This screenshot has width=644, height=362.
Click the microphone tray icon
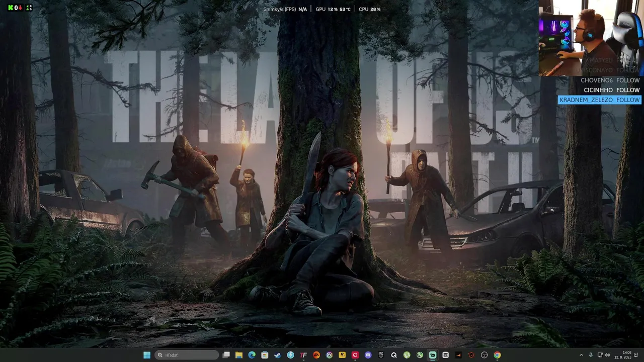tap(591, 355)
